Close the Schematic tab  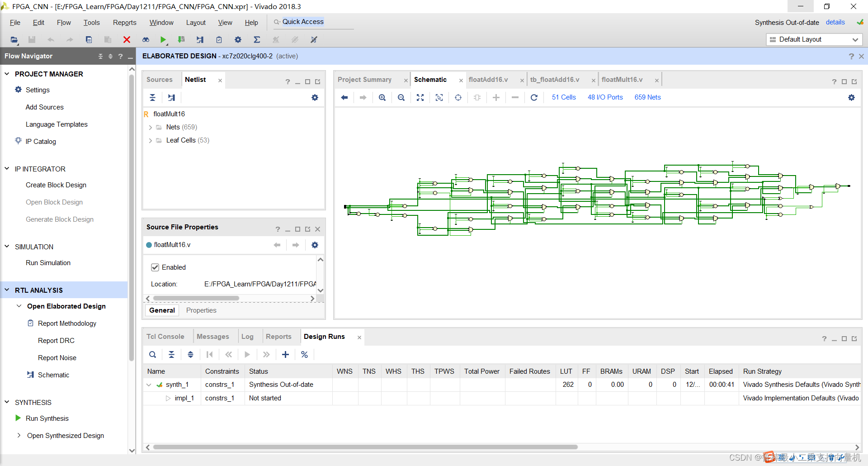point(461,81)
